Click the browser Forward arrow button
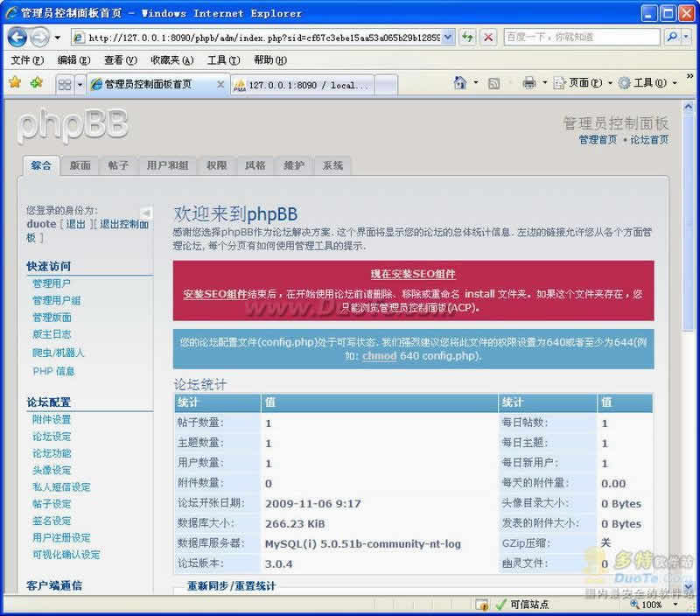The width and height of the screenshot is (700, 616). pyautogui.click(x=39, y=38)
